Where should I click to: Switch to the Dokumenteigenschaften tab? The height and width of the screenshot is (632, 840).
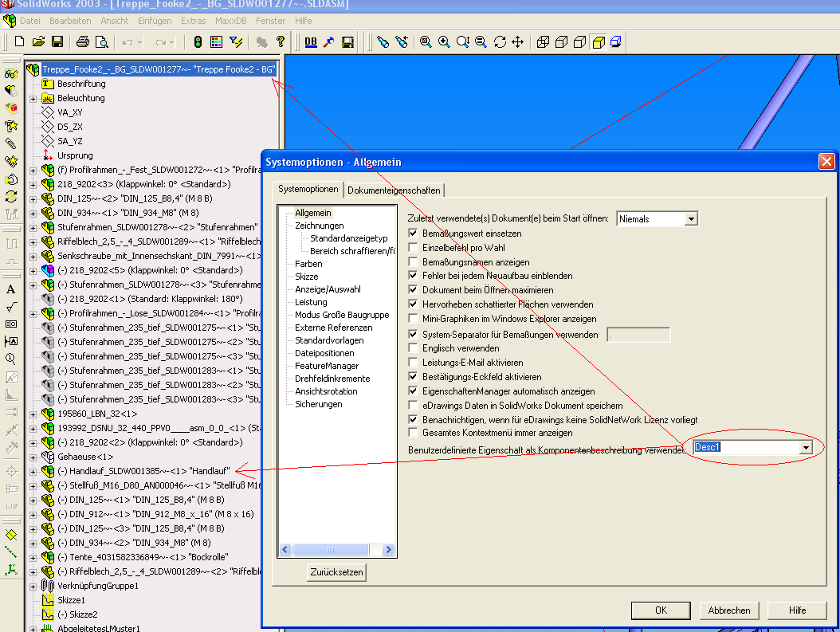(x=394, y=190)
